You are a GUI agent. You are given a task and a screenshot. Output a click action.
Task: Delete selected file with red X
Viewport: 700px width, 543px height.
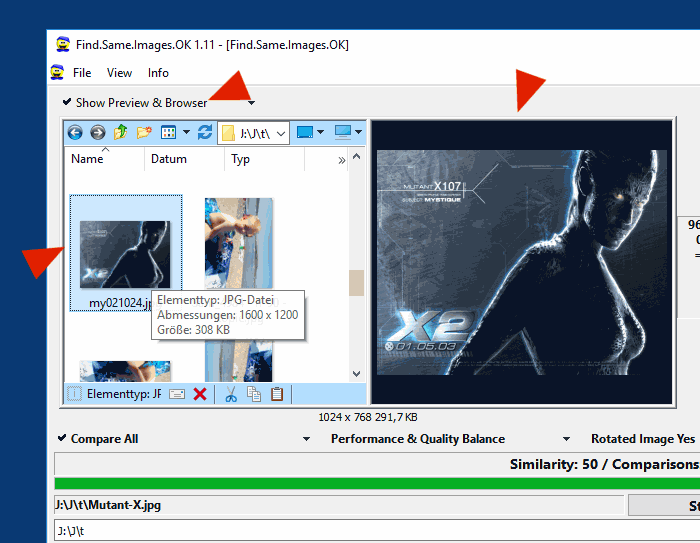200,394
